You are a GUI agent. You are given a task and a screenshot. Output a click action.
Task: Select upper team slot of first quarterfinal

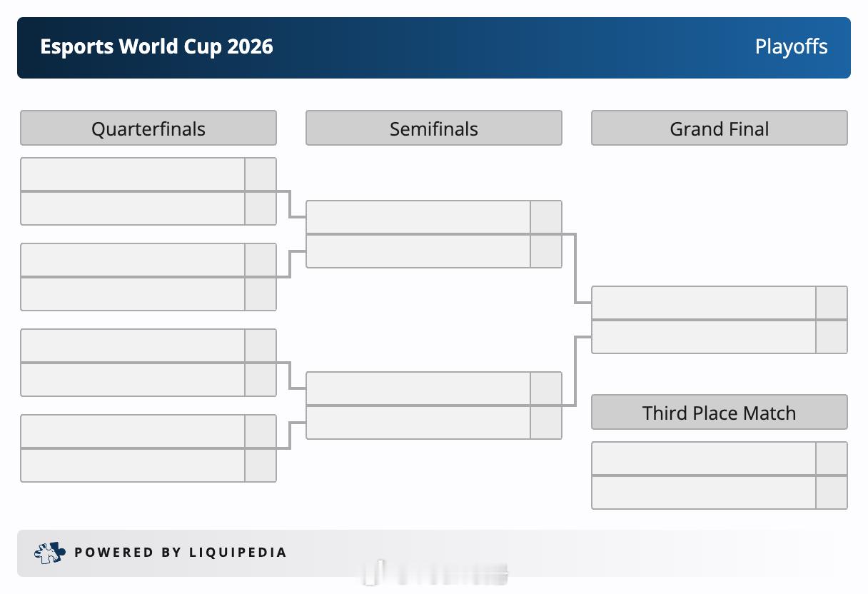click(x=133, y=174)
